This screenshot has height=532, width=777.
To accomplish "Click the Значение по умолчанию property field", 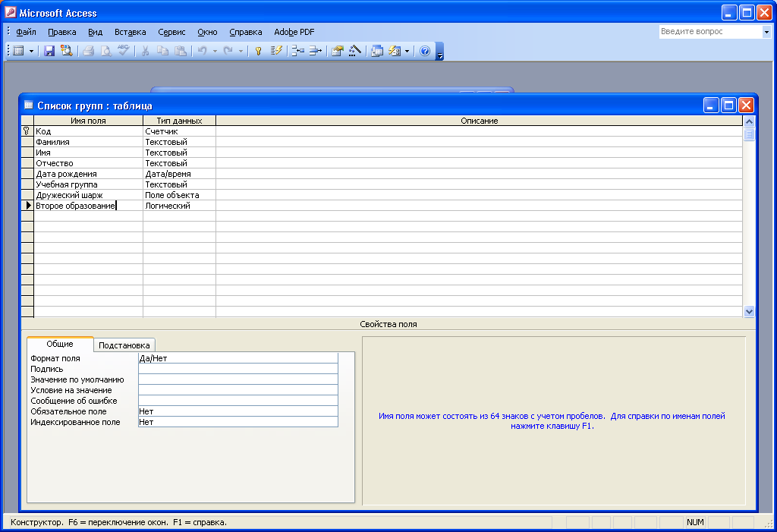I will [238, 379].
